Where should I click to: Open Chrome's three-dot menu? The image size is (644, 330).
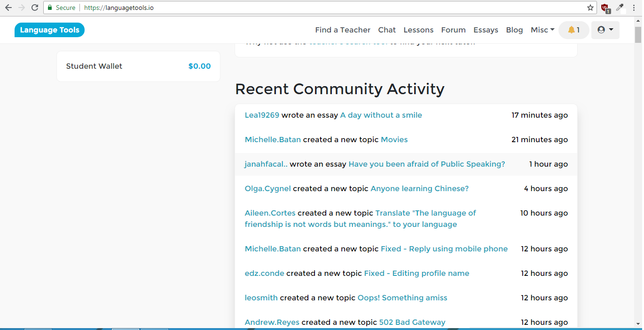634,8
